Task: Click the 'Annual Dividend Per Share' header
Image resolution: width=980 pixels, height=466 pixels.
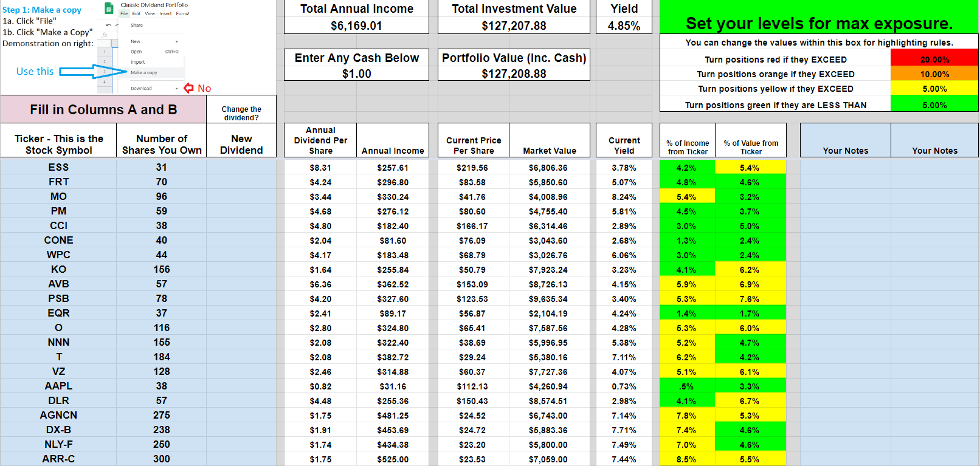Action: 320,140
